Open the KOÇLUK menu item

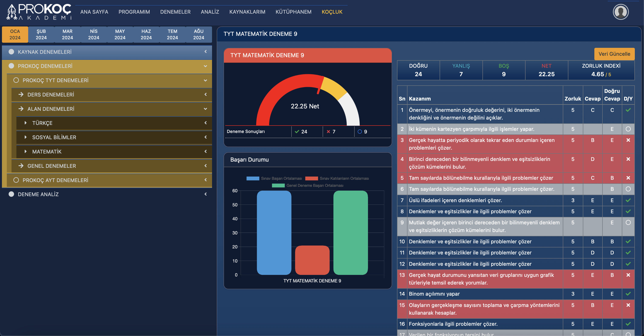pos(332,12)
